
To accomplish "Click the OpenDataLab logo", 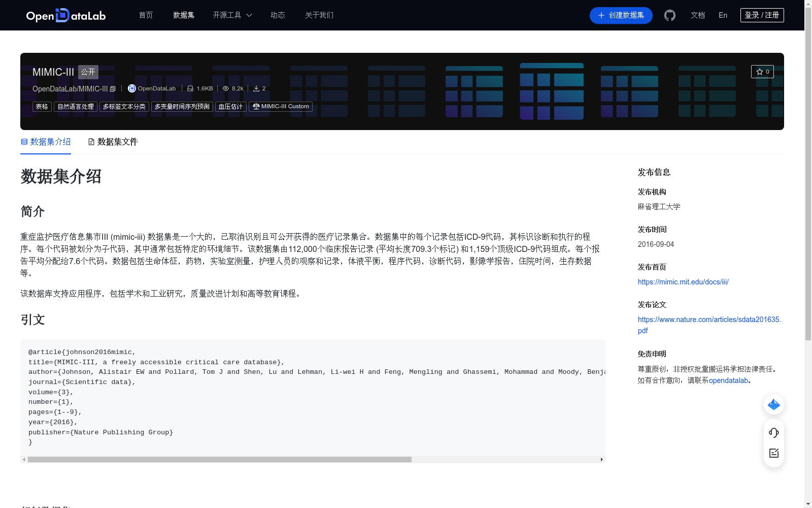I will pyautogui.click(x=65, y=15).
